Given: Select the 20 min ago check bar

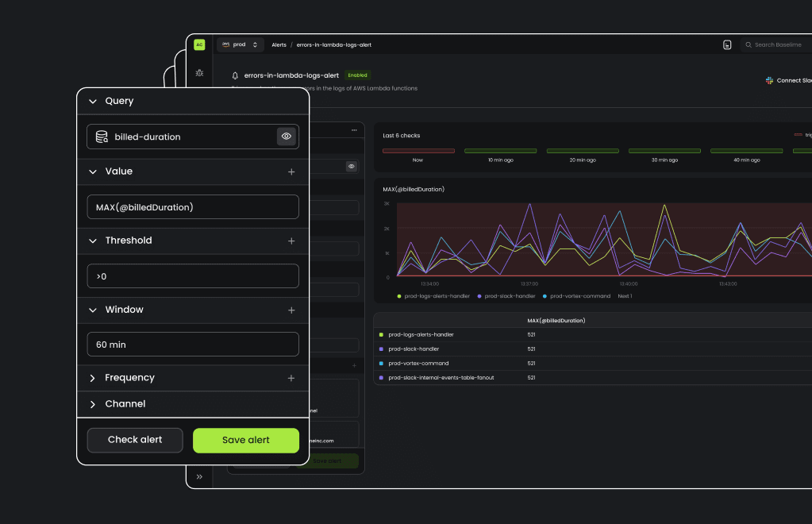Looking at the screenshot, I should (583, 151).
